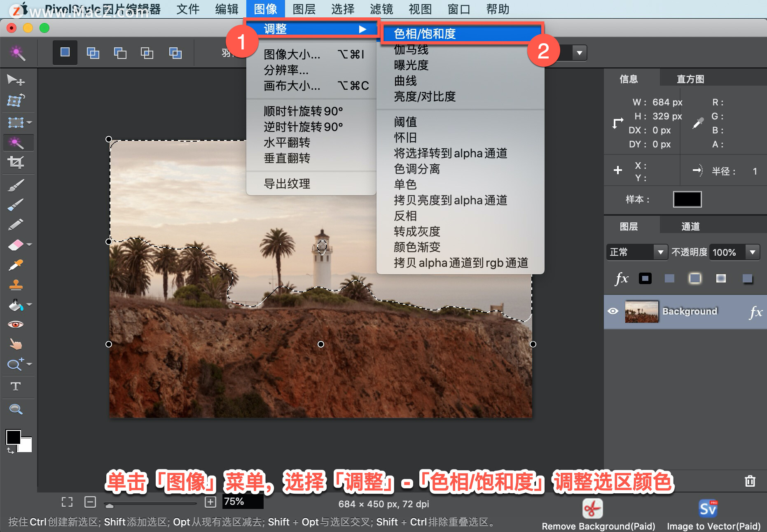Click the Background layer thumbnail
767x532 pixels.
click(641, 312)
